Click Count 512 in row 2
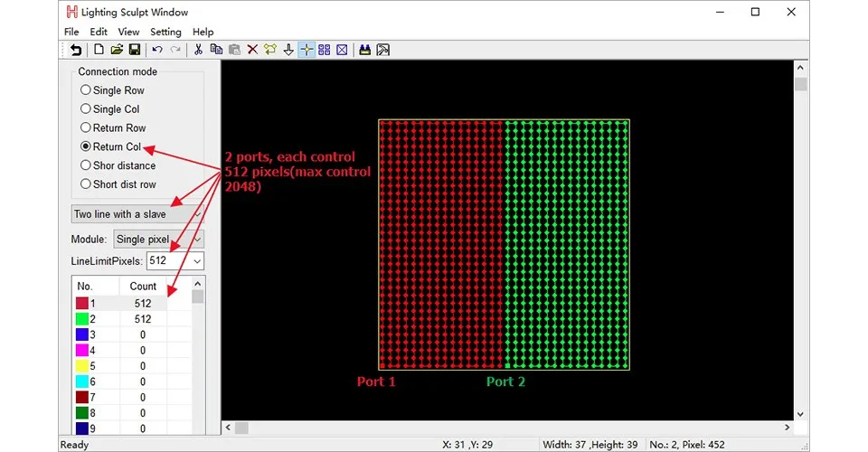868x452 pixels. [143, 319]
